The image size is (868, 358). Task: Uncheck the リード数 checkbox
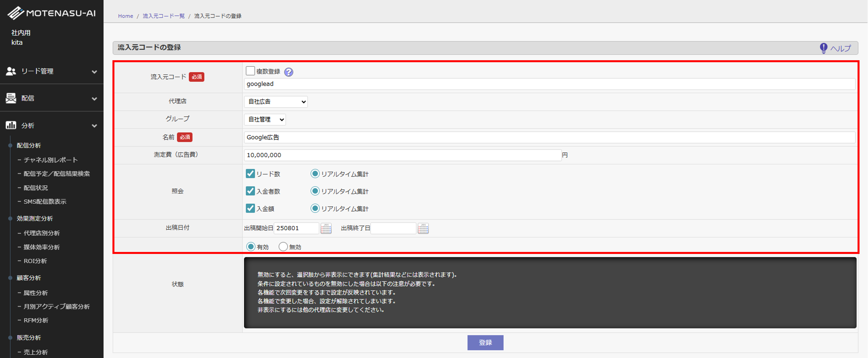tap(250, 174)
